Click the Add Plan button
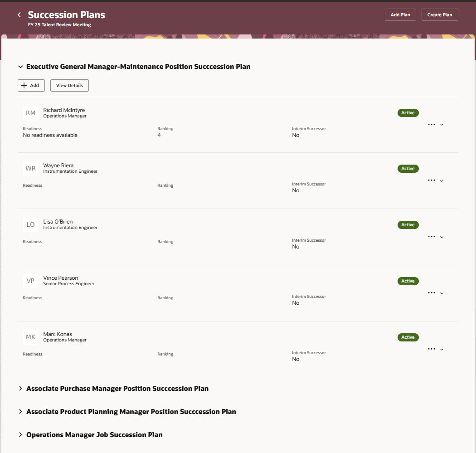The image size is (476, 453). tap(400, 14)
